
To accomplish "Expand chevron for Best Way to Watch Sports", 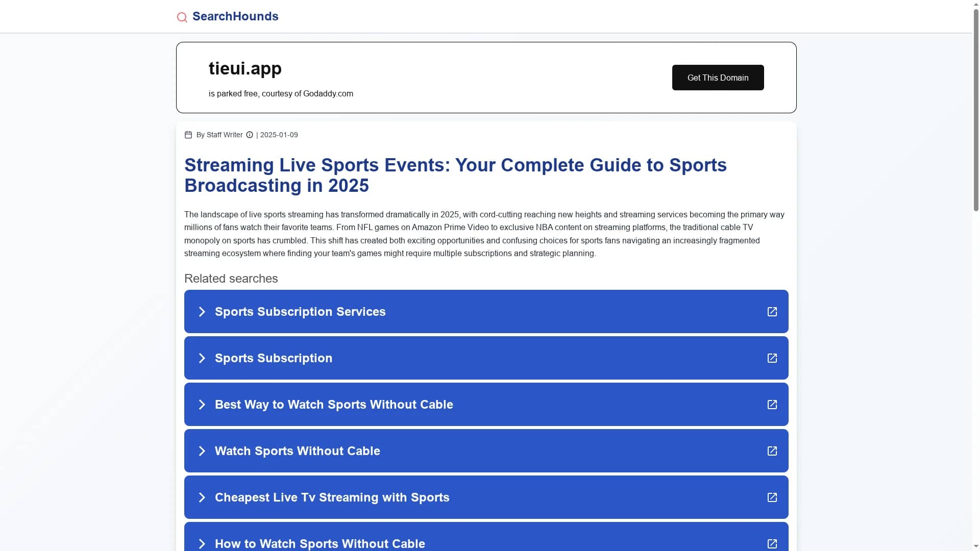I will [202, 405].
